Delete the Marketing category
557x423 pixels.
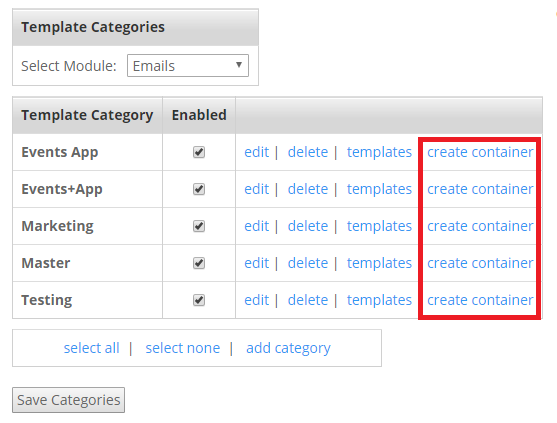pyautogui.click(x=308, y=226)
